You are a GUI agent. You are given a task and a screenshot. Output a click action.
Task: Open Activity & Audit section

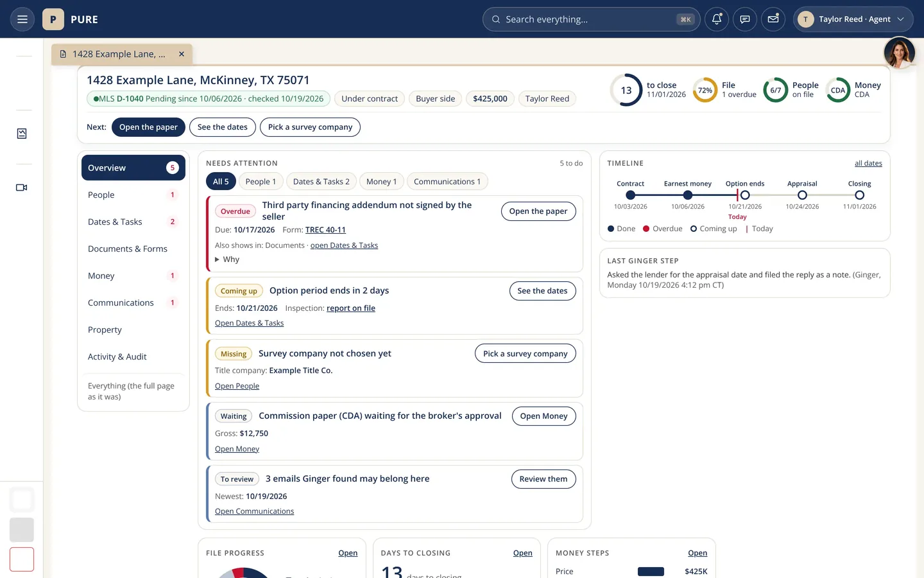(x=133, y=356)
